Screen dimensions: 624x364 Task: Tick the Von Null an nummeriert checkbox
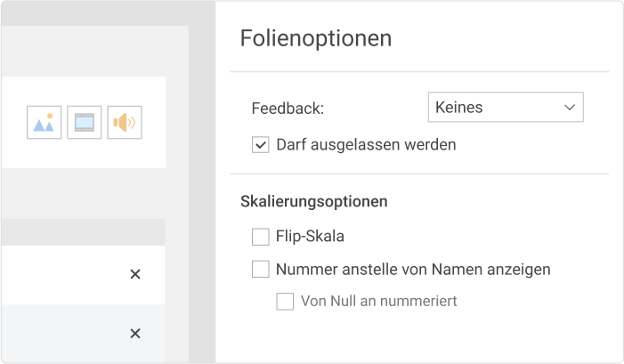[x=285, y=301]
